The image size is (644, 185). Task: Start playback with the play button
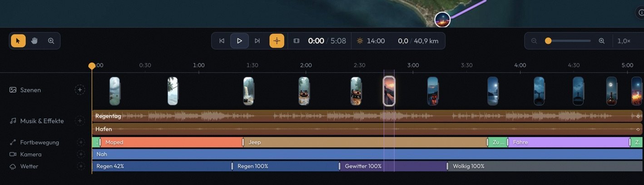coord(239,41)
